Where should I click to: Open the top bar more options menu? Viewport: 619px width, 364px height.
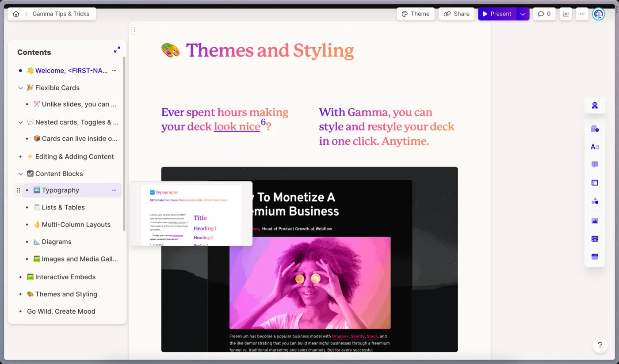[x=582, y=14]
